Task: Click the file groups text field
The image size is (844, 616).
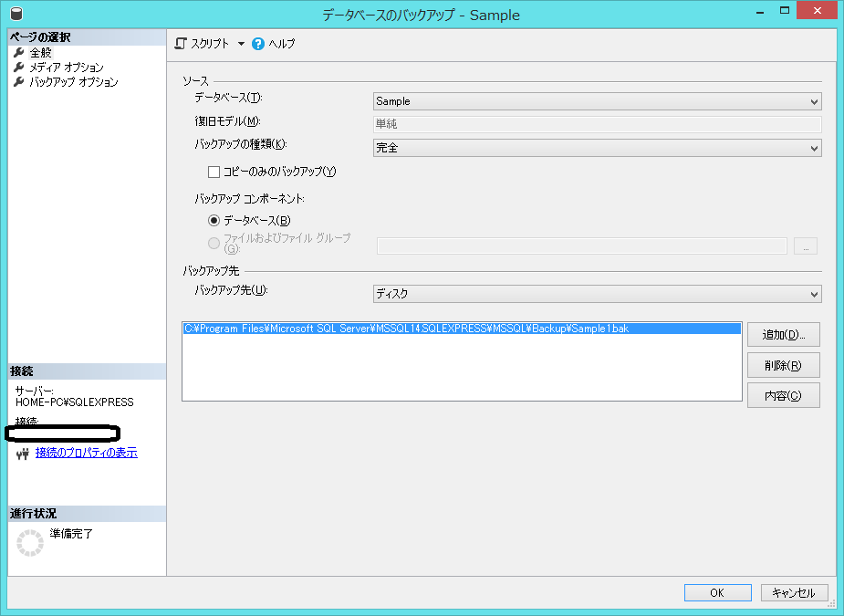Action: (x=582, y=245)
